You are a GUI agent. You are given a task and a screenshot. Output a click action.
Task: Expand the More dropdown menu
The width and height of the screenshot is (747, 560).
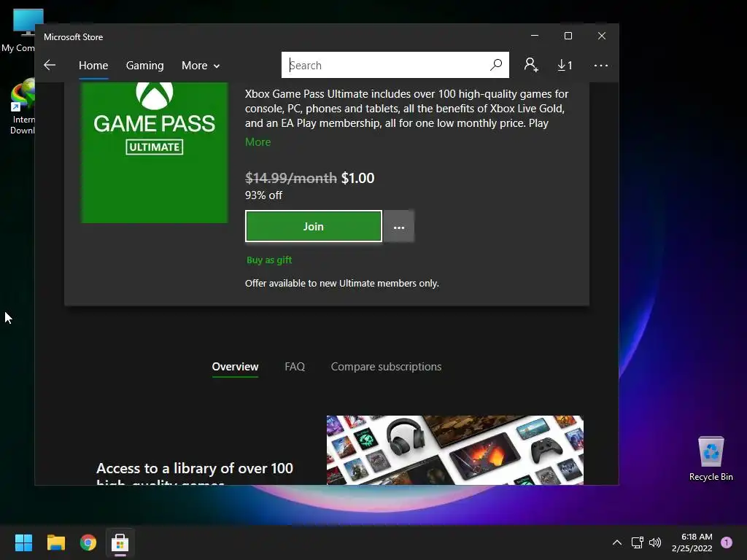[201, 65]
